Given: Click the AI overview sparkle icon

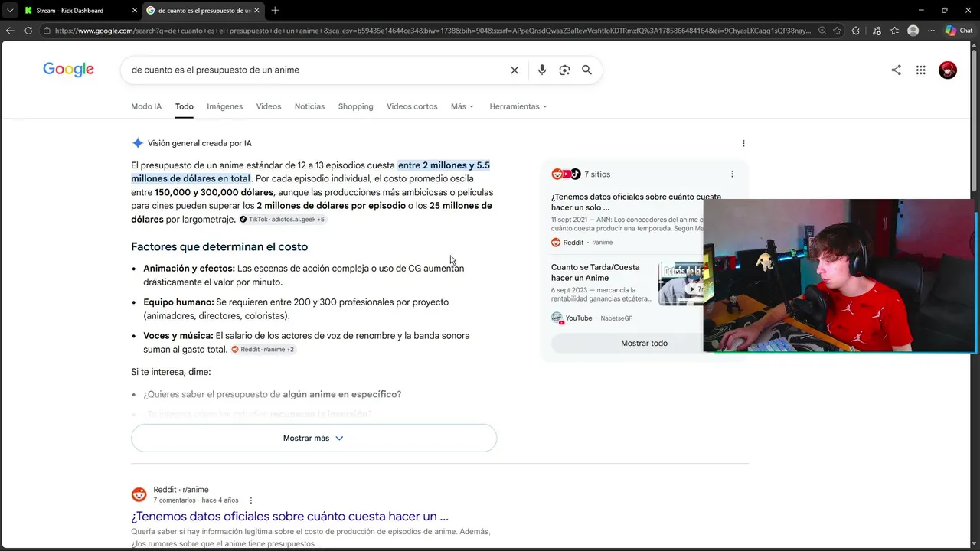Looking at the screenshot, I should tap(137, 143).
